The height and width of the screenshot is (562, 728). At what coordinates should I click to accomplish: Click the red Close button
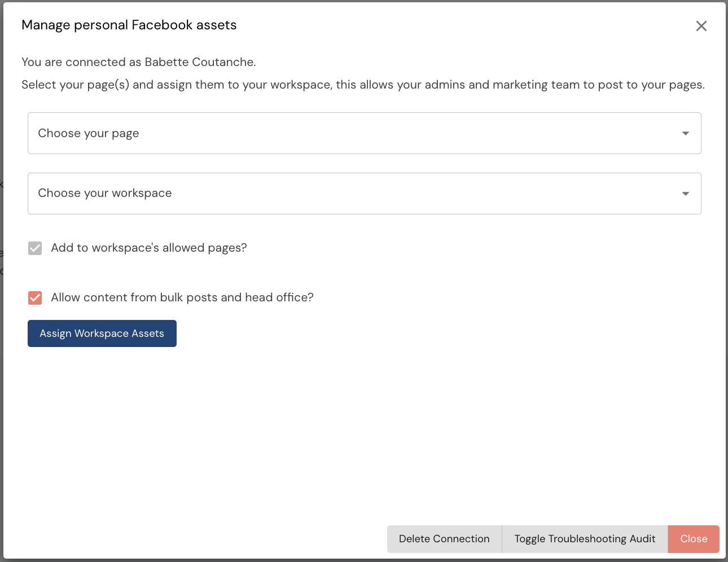tap(694, 539)
